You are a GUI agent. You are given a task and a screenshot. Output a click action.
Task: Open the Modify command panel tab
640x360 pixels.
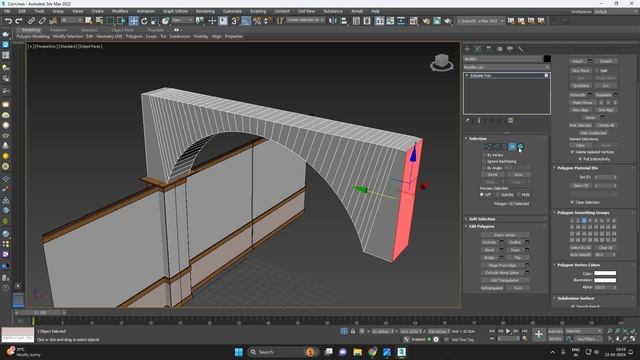pyautogui.click(x=478, y=49)
